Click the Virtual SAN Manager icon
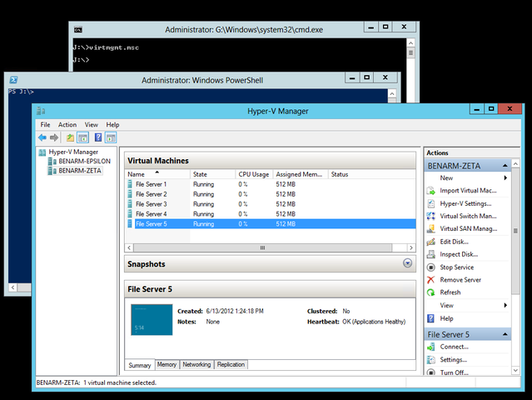Screen dimensions: 532x400 pyautogui.click(x=431, y=229)
